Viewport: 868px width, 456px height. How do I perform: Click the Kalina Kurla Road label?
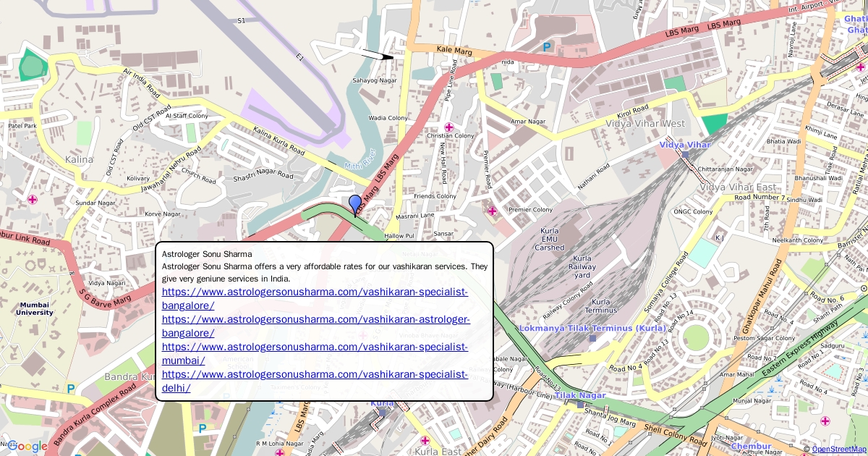278,140
